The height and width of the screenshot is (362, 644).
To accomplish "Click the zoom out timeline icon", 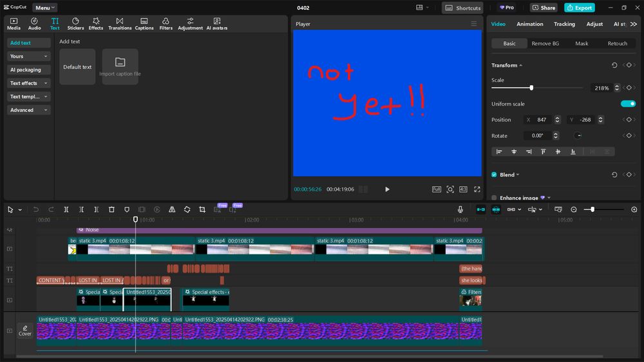I will pyautogui.click(x=574, y=209).
